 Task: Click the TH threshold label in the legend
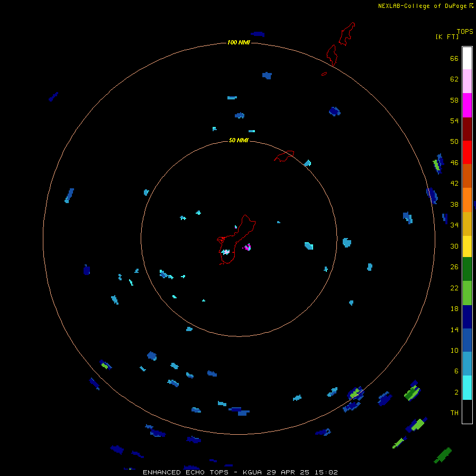pos(454,413)
